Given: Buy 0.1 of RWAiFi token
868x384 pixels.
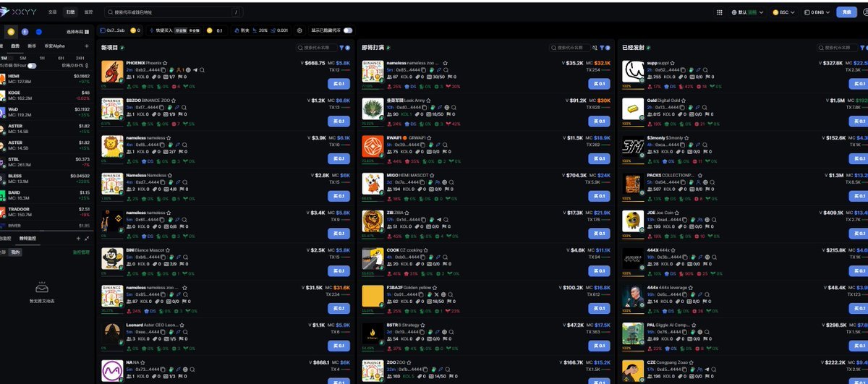Looking at the screenshot, I should (599, 159).
